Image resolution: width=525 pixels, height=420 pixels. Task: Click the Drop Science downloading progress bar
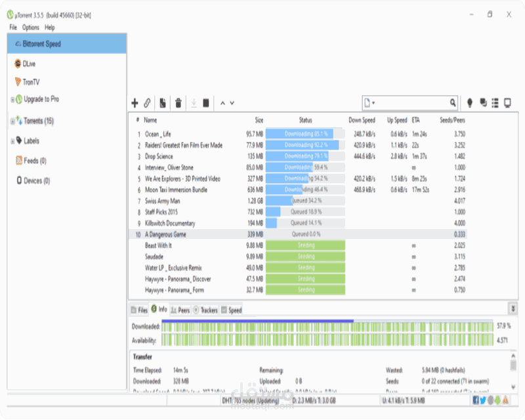pos(305,156)
